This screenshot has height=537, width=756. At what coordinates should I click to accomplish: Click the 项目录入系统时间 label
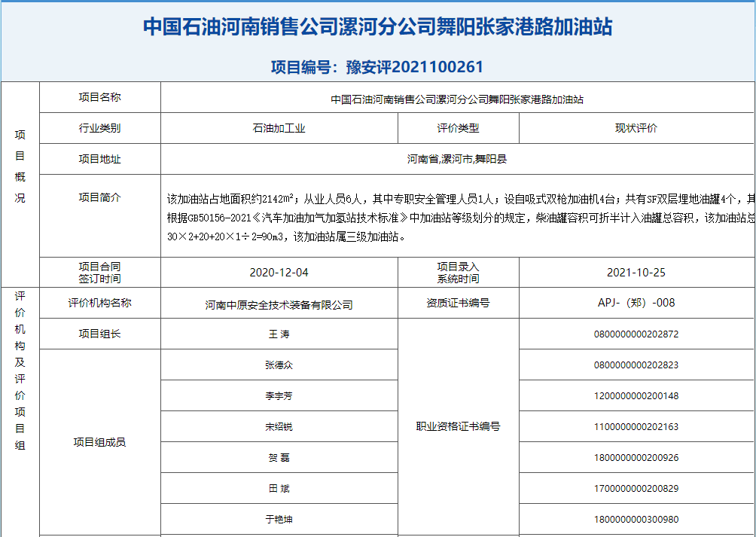pyautogui.click(x=458, y=273)
